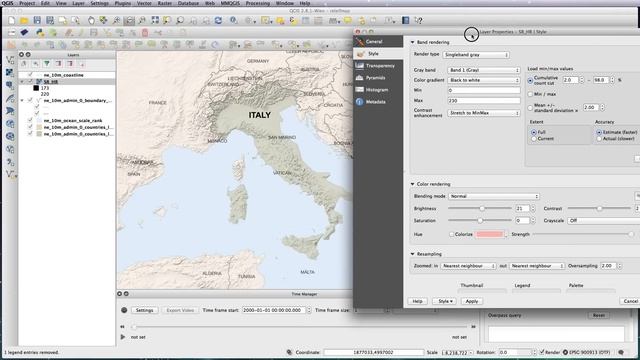Select the Pan Map hand tool
The height and width of the screenshot is (360, 640).
point(91,20)
